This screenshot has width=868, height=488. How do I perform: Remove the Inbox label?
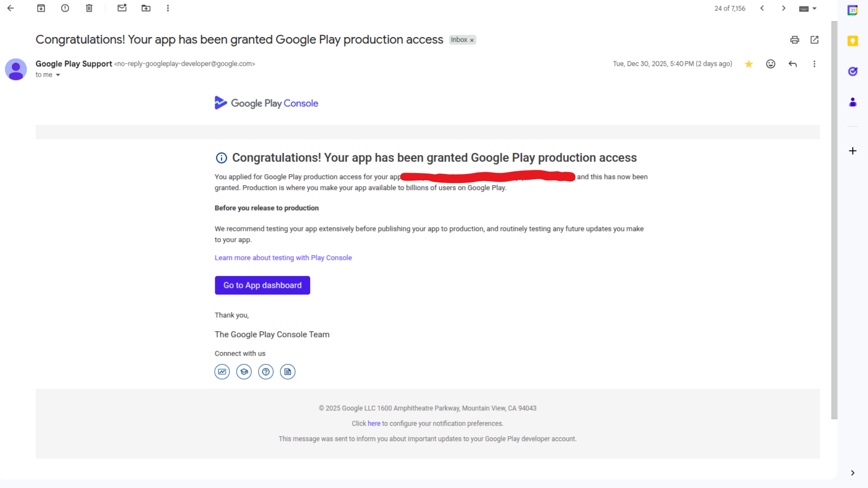click(x=472, y=40)
